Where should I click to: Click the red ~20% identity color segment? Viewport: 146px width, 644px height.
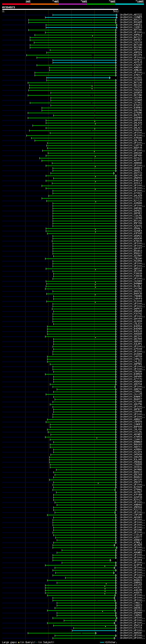(x=16, y=4)
